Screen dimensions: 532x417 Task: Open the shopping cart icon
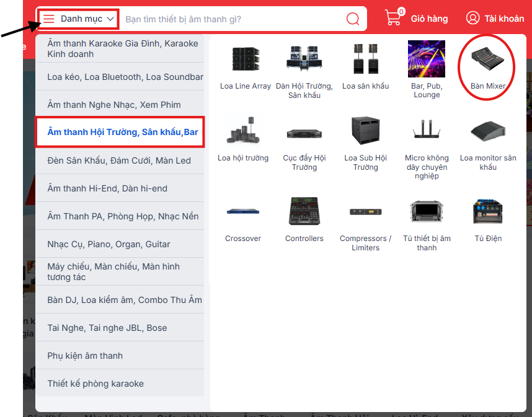[x=393, y=18]
